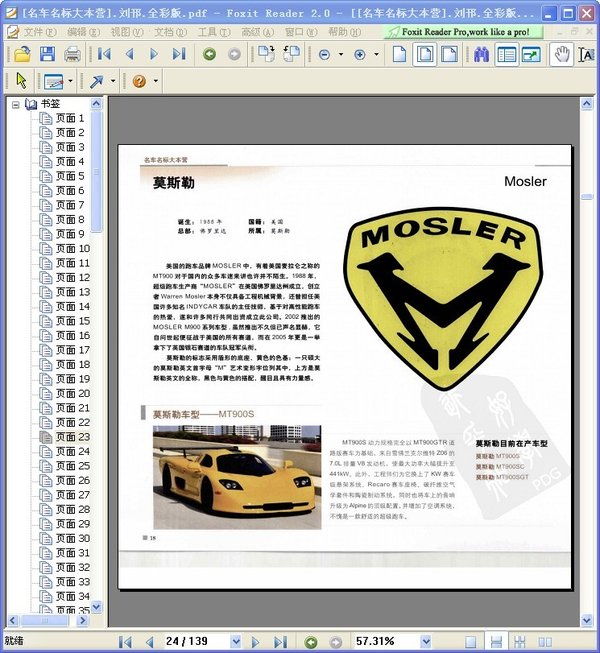Toggle the bookmark navigation panel icon
The image size is (600, 653).
click(x=506, y=55)
